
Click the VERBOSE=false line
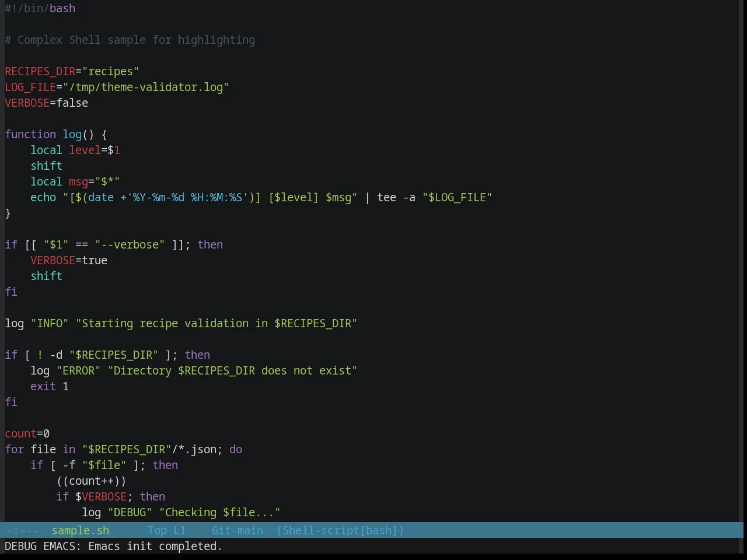click(47, 103)
